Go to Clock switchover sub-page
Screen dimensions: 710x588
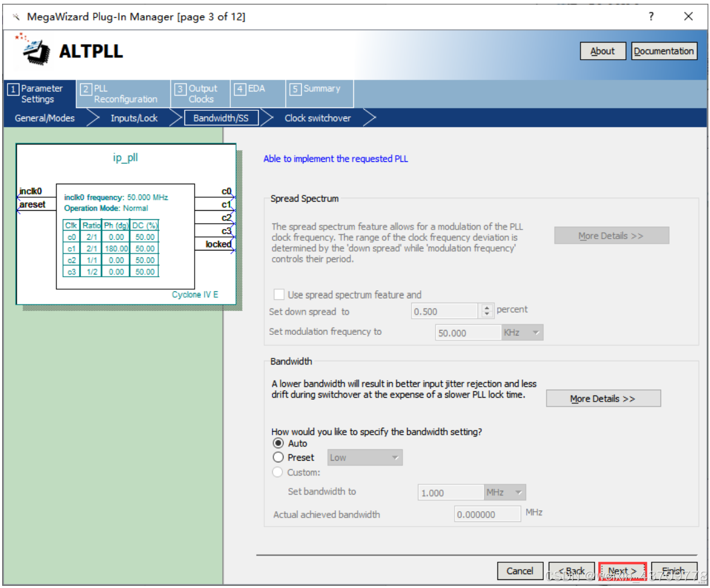coord(317,118)
